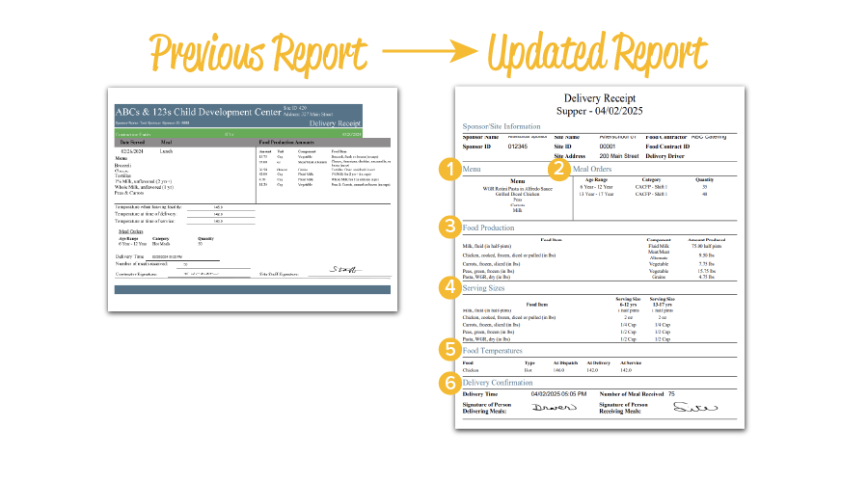Click the receiving person's signature in updated report

pos(694,408)
